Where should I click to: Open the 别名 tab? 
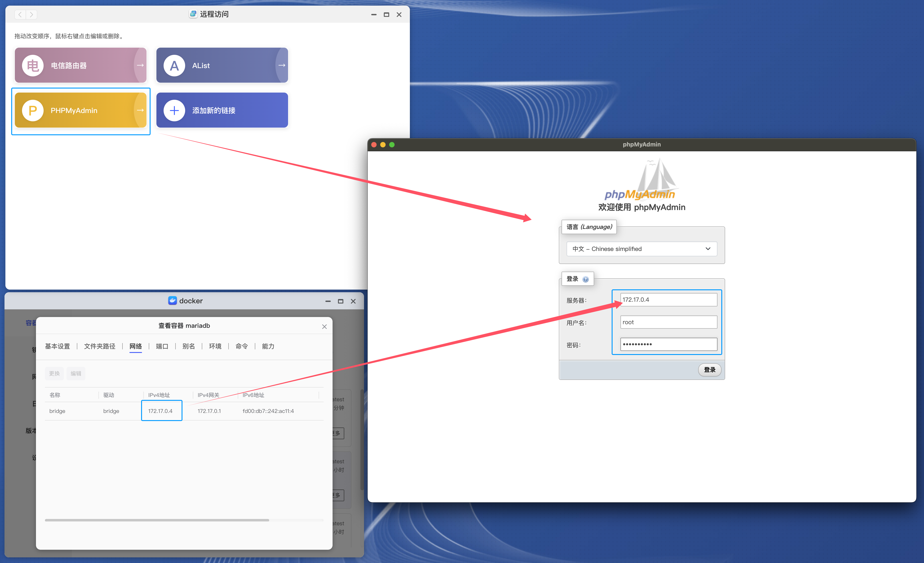click(189, 346)
